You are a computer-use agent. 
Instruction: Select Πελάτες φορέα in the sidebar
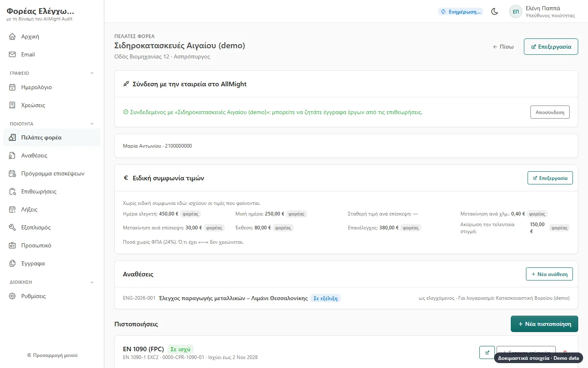(52, 137)
